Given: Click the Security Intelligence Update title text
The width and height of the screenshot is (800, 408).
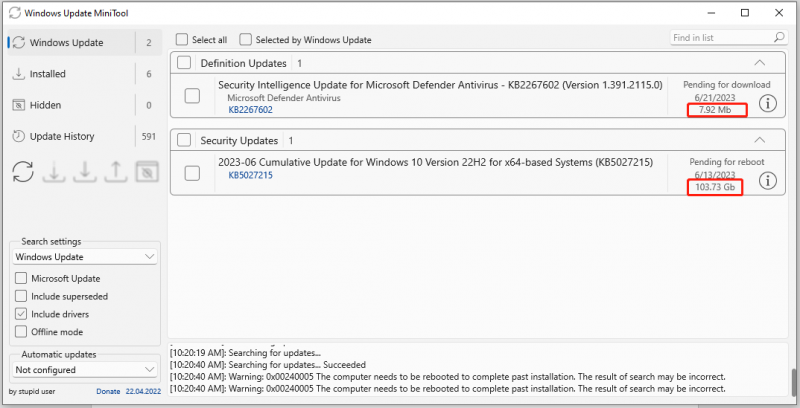Looking at the screenshot, I should coord(440,85).
